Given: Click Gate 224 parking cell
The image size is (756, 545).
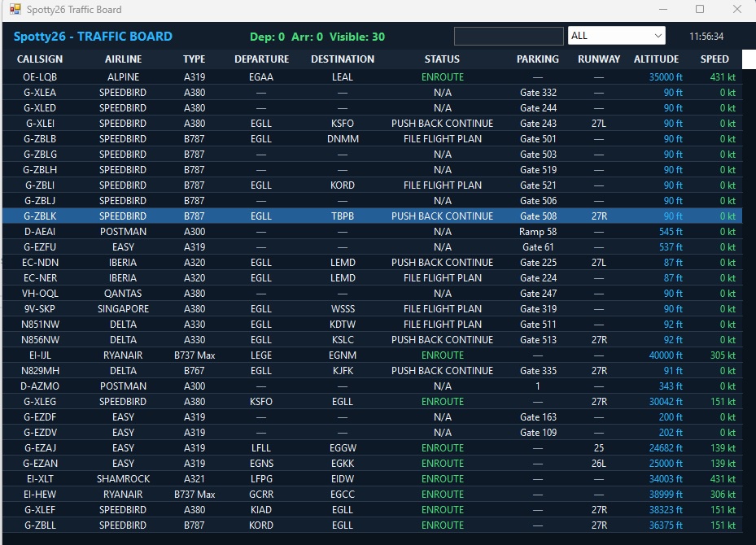Looking at the screenshot, I should point(538,277).
